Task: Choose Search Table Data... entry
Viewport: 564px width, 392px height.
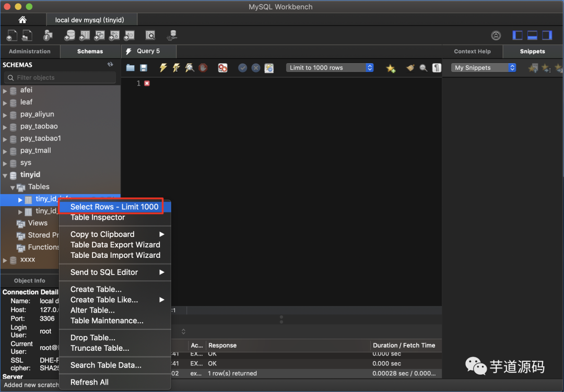Action: point(114,365)
